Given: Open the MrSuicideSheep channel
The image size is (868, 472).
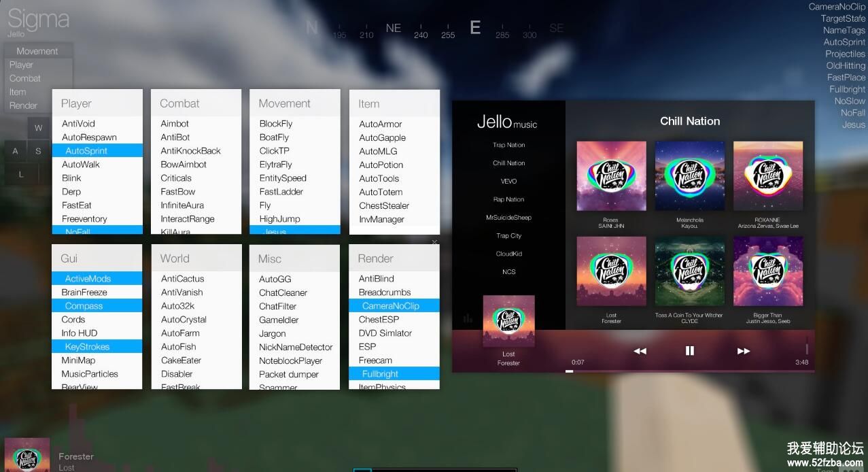Looking at the screenshot, I should (x=509, y=218).
